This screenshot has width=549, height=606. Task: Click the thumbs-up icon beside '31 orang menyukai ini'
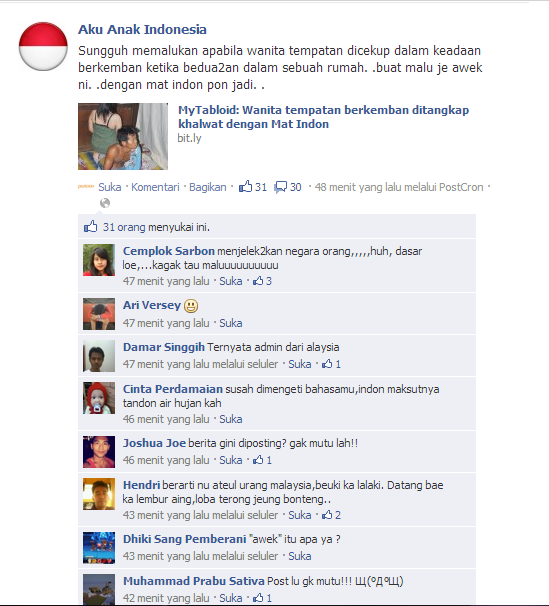pyautogui.click(x=90, y=227)
